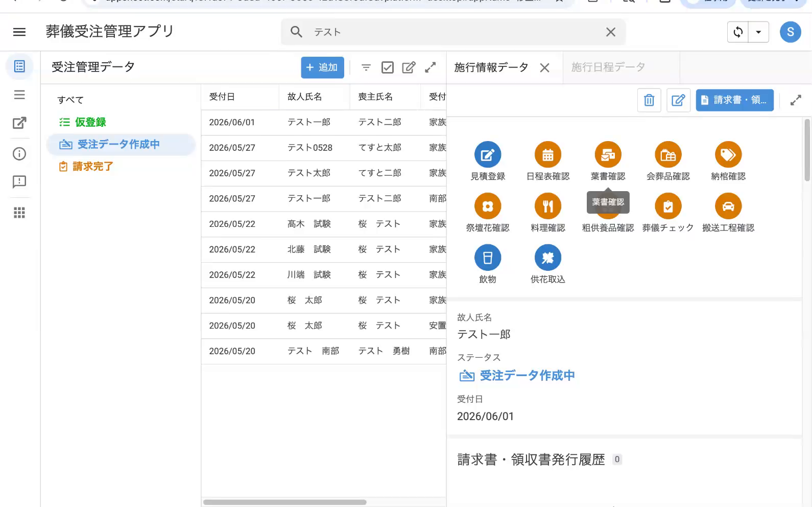Open the 搬送工程確認 action icon
Viewport: 812px width, 507px height.
728,206
